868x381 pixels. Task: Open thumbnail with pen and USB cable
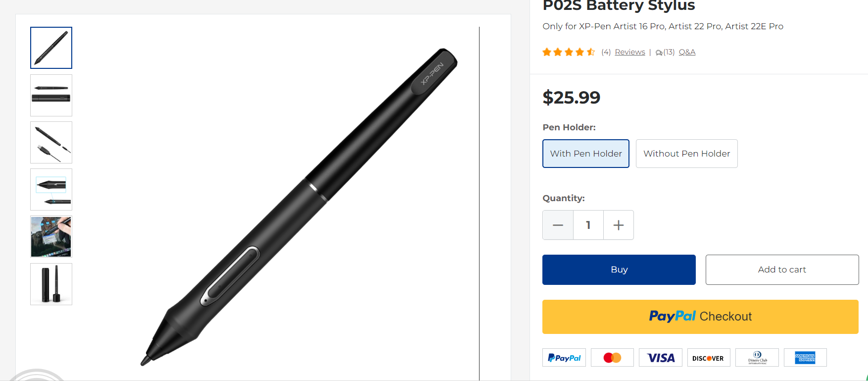click(x=51, y=142)
